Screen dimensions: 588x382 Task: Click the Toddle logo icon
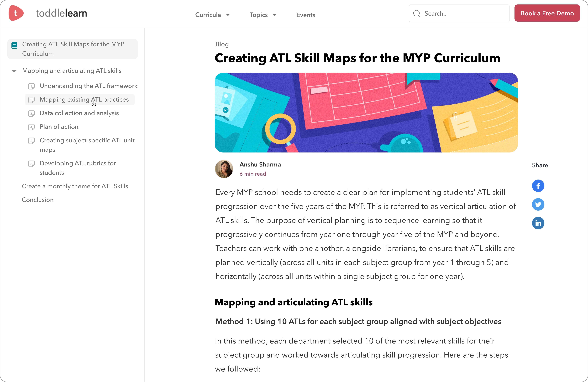pyautogui.click(x=16, y=13)
